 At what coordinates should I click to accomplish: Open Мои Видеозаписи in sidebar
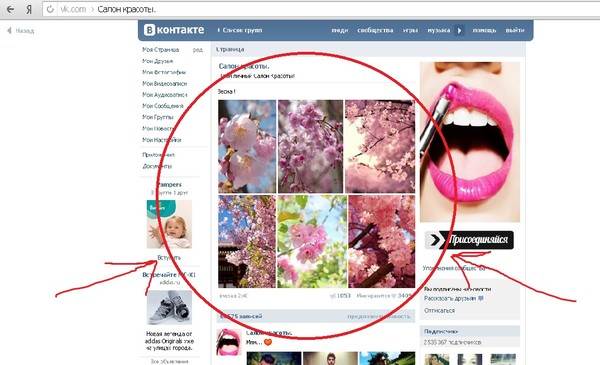[165, 83]
